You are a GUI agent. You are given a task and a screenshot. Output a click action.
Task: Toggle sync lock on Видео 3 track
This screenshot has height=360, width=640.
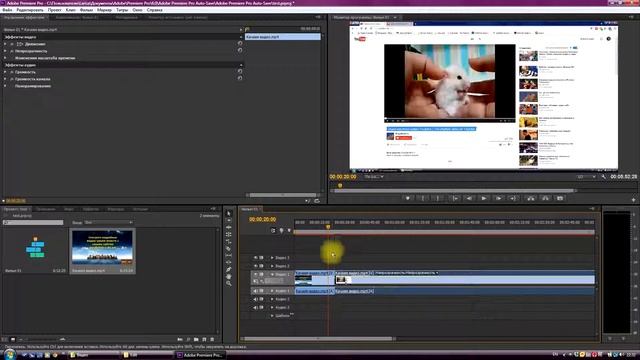(261, 258)
